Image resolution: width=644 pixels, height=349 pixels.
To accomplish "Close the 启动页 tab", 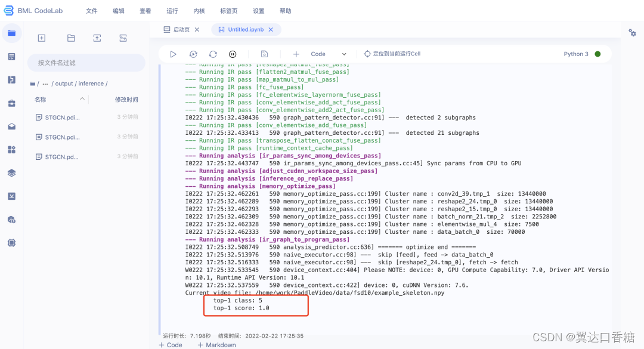I will tap(197, 30).
